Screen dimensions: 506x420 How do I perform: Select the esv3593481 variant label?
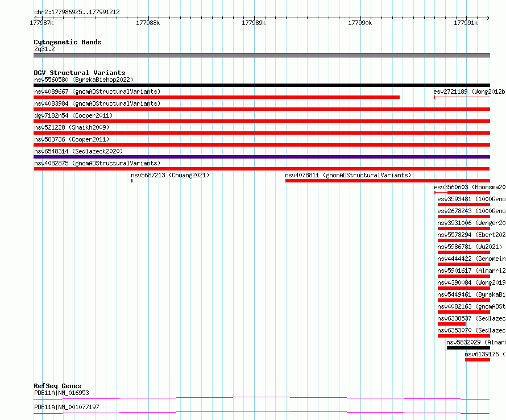click(471, 199)
